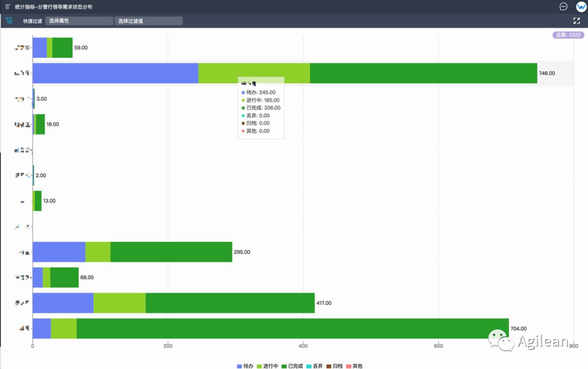Select dark green segment of 295.00 bar
This screenshot has height=369, width=588.
[171, 252]
